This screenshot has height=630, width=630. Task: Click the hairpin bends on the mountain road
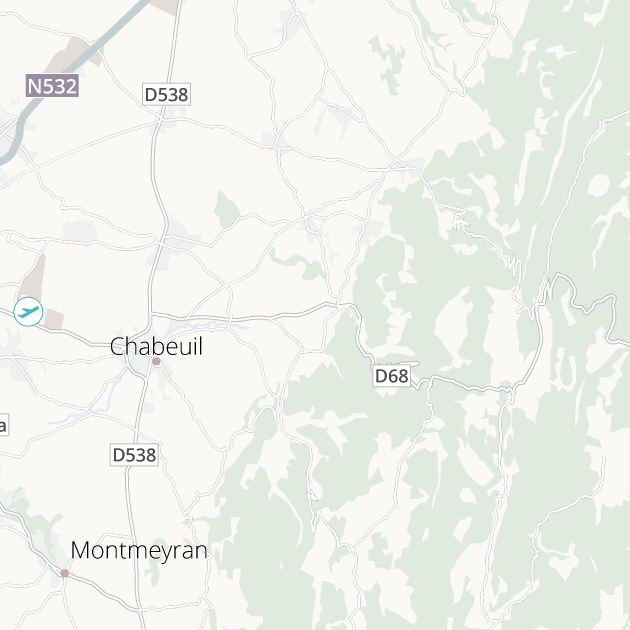tap(514, 263)
